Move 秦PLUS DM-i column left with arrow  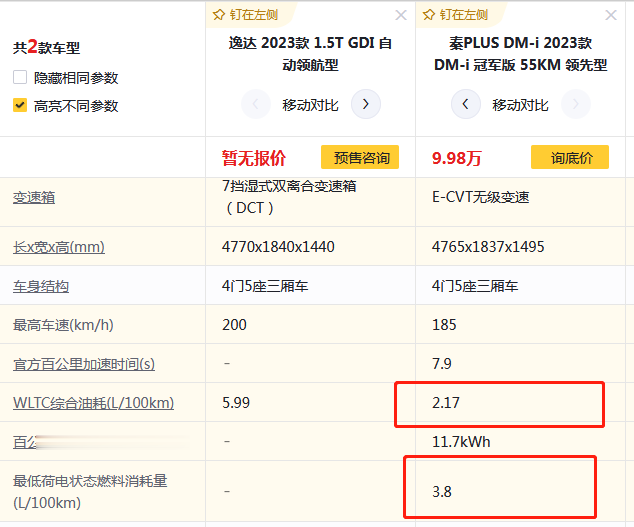466,104
